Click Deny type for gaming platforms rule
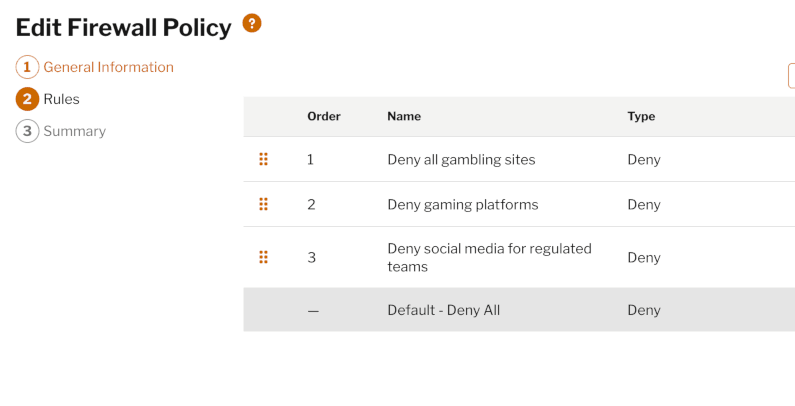Image resolution: width=795 pixels, height=406 pixels. (644, 205)
